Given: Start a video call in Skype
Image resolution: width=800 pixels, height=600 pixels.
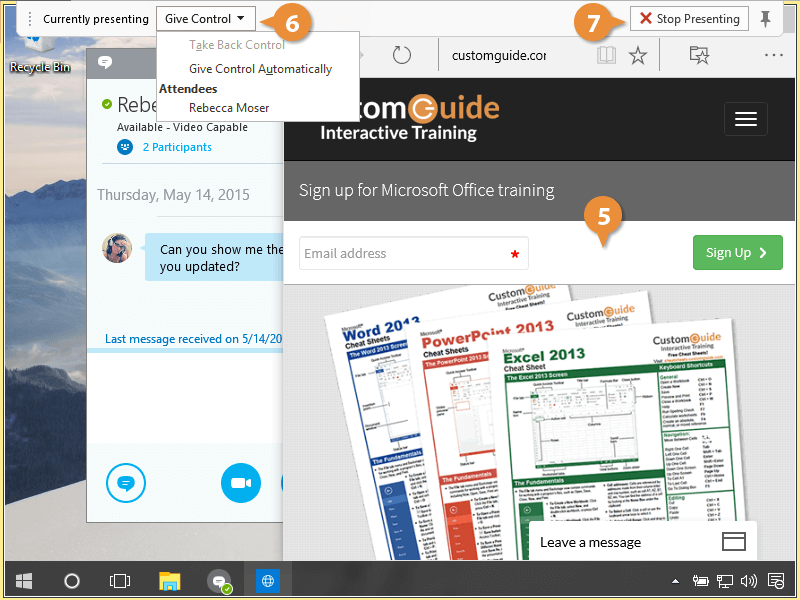Looking at the screenshot, I should 240,483.
